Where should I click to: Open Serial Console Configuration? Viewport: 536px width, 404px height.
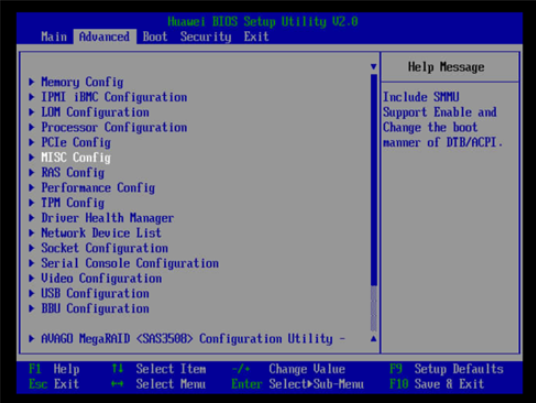pos(130,263)
